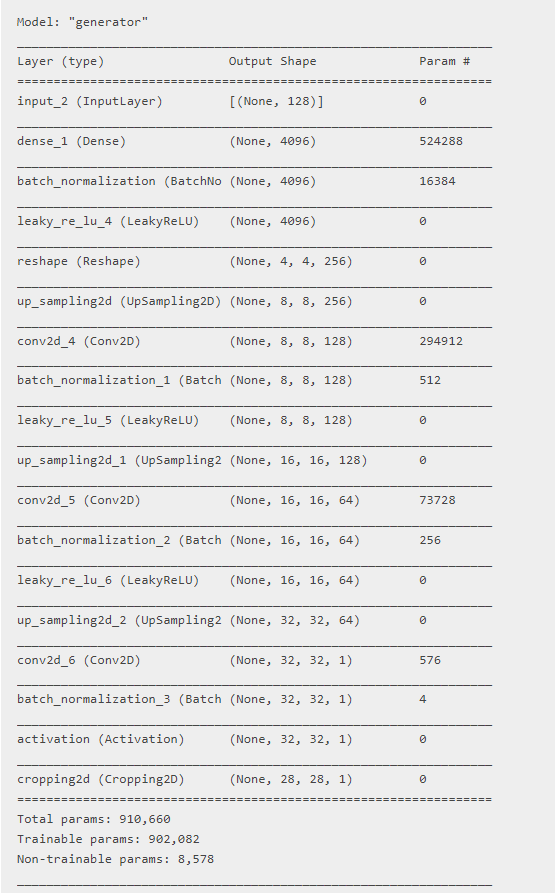This screenshot has width=555, height=893.
Task: Click the dense_1 (Dense) layer name
Action: pyautogui.click(x=71, y=141)
